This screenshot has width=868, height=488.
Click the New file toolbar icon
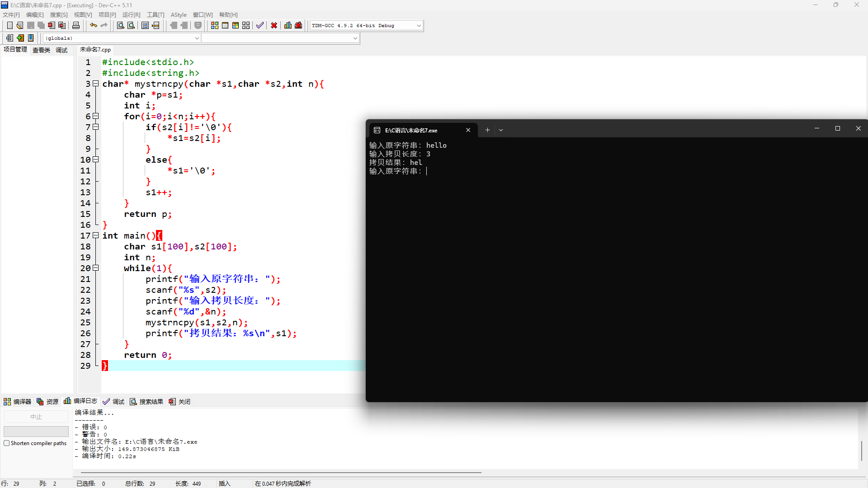pos(9,25)
